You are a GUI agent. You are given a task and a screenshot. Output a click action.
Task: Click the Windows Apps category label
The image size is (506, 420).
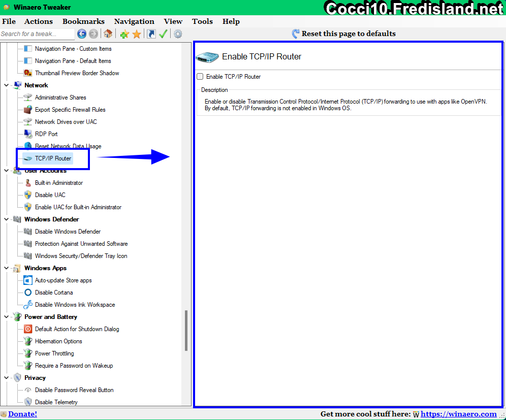pyautogui.click(x=46, y=268)
